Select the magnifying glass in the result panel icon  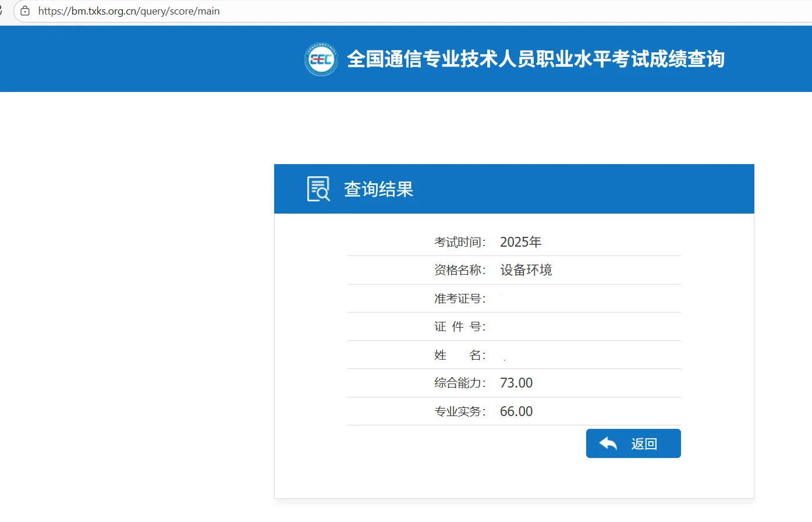tap(321, 193)
